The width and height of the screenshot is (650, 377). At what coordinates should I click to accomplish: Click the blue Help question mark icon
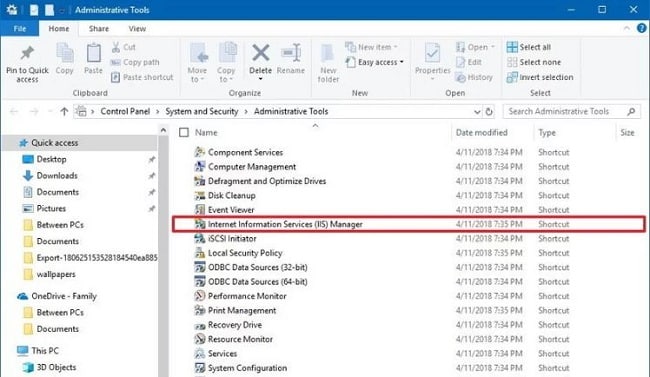point(641,28)
